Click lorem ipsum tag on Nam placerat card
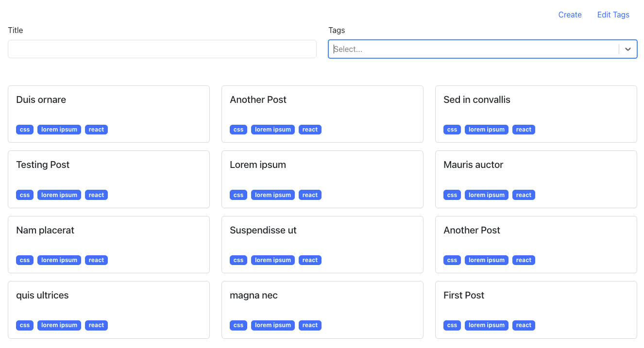 pos(59,260)
